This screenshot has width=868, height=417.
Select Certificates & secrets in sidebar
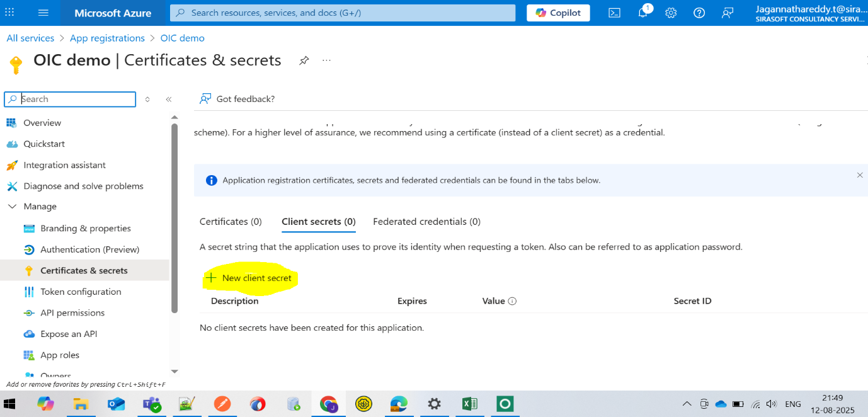84,270
